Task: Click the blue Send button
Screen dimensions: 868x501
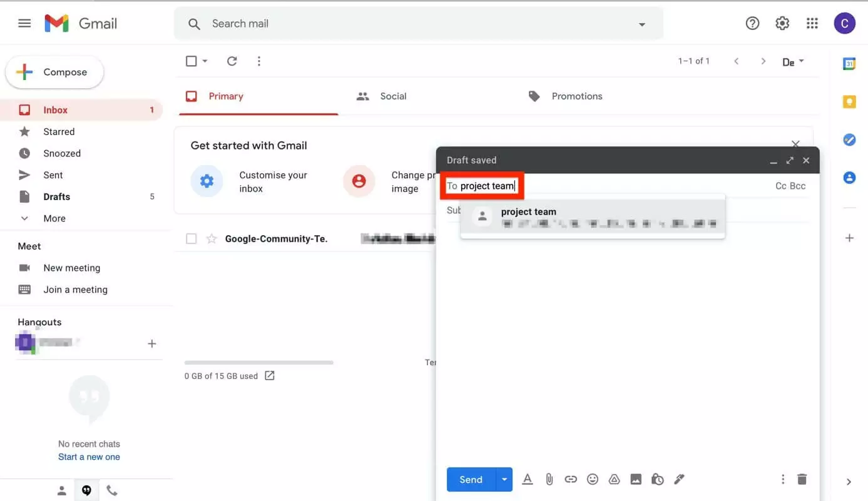Action: 471,479
